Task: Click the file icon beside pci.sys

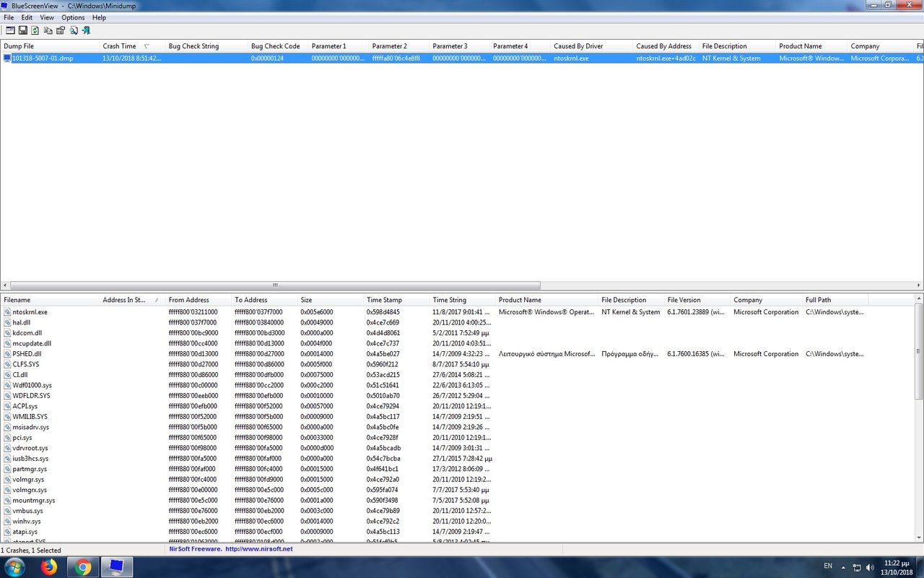Action: coord(7,437)
